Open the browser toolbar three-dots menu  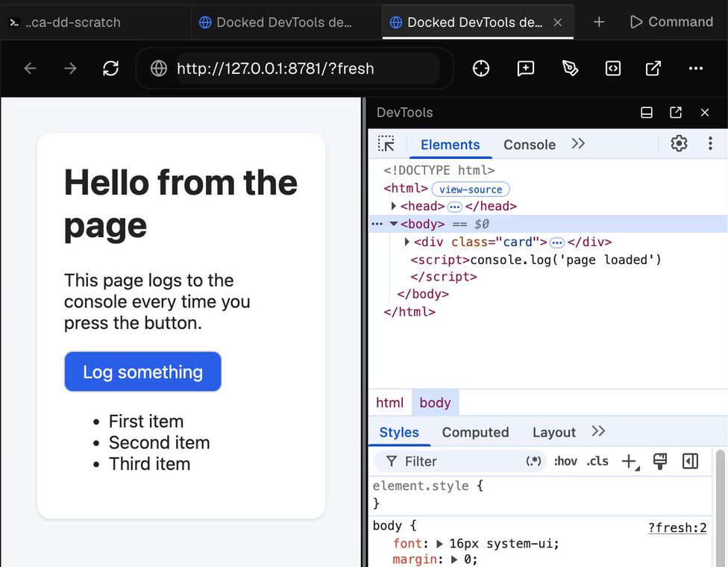tap(695, 68)
